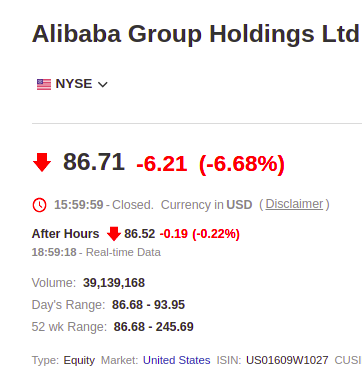Open the United States market link
The image size is (362, 380).
[177, 360]
